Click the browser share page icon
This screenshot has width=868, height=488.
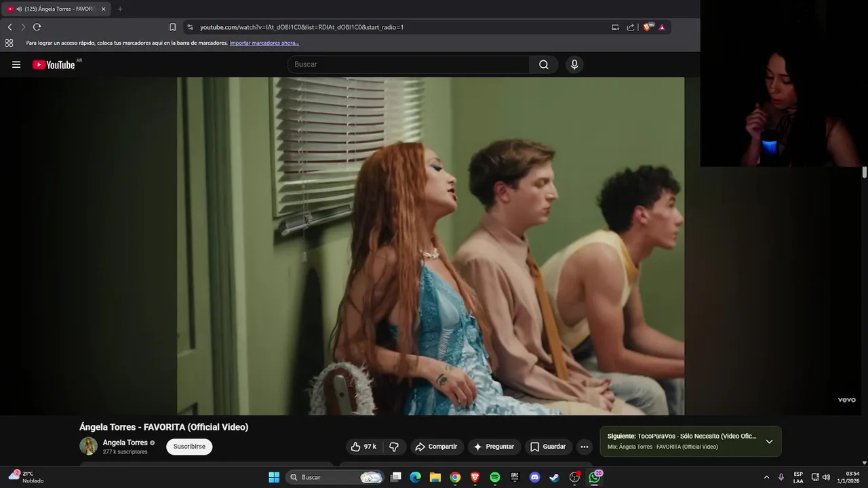[x=631, y=27]
